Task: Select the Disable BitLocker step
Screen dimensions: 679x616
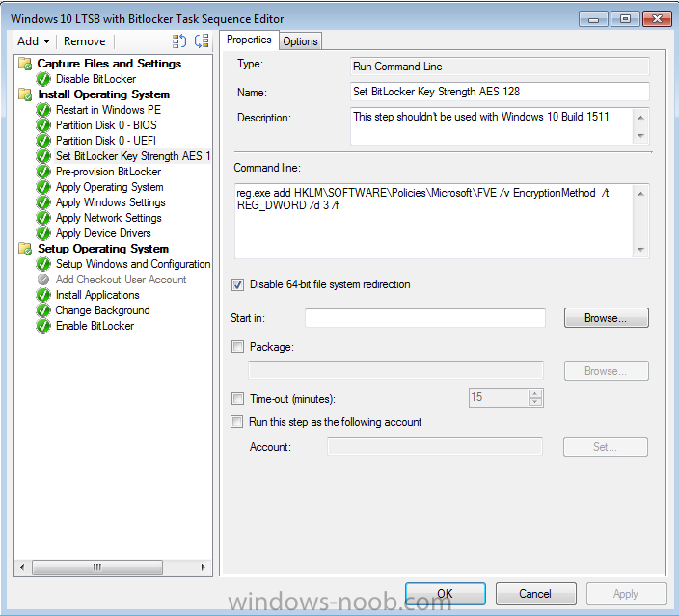Action: click(95, 79)
